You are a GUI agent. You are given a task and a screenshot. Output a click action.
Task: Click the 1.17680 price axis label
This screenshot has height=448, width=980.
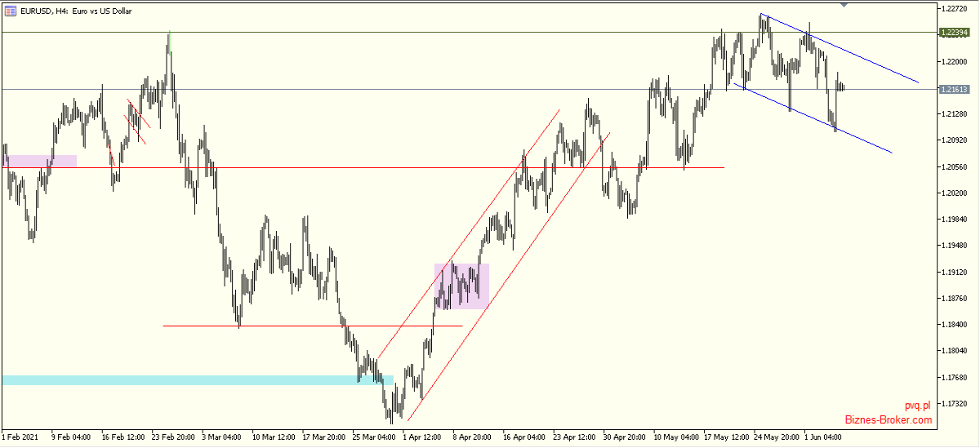[955, 377]
